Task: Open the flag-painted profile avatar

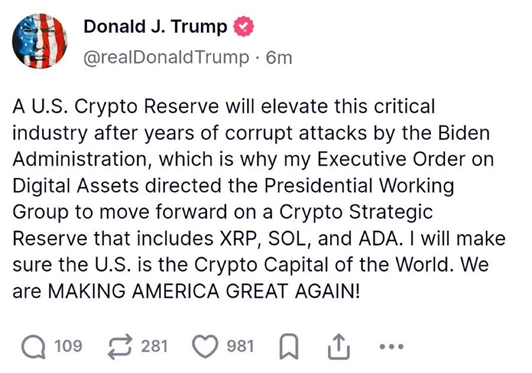Action: click(x=40, y=41)
